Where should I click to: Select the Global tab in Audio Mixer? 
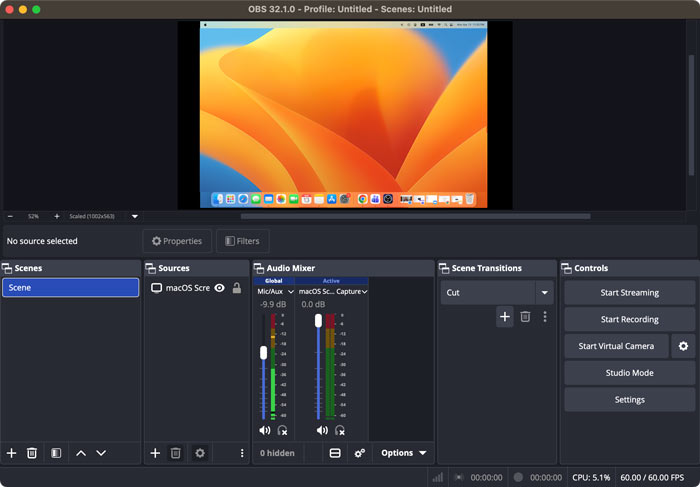click(x=274, y=281)
